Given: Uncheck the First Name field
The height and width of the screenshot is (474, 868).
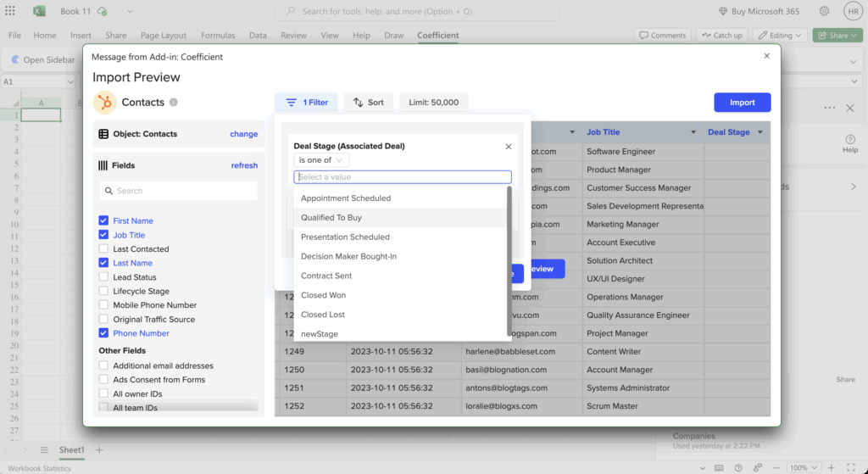Looking at the screenshot, I should 103,220.
